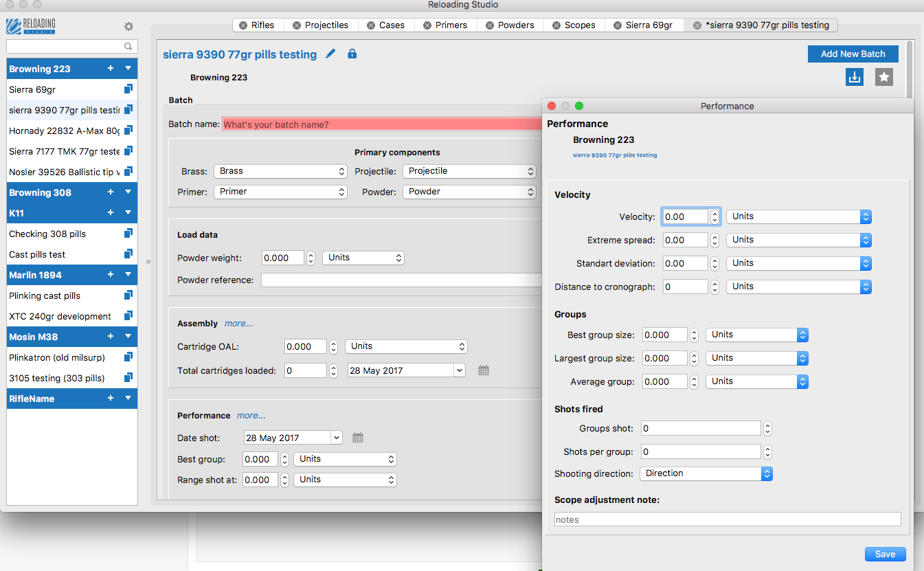Screen dimensions: 924x571
Task: Click copy icon next to Checking 308 pills
Action: coord(128,234)
